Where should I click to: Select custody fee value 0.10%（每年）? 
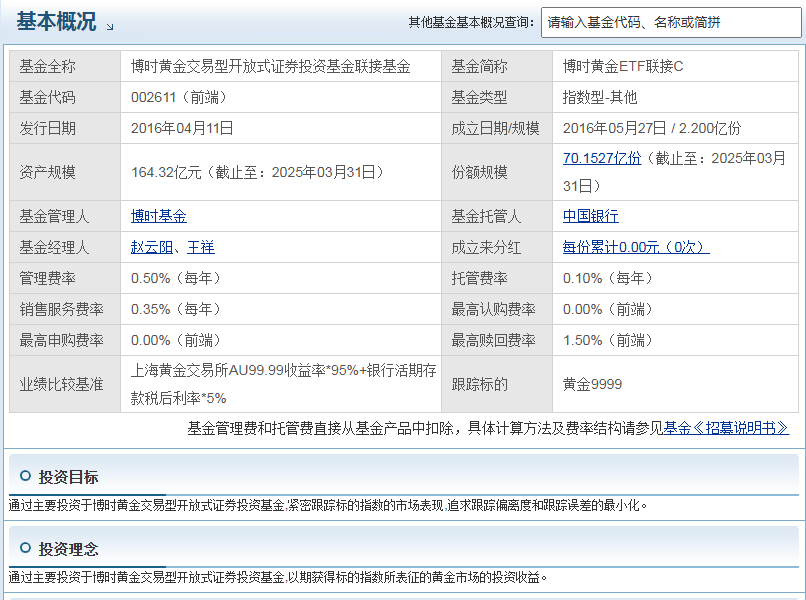coord(608,278)
